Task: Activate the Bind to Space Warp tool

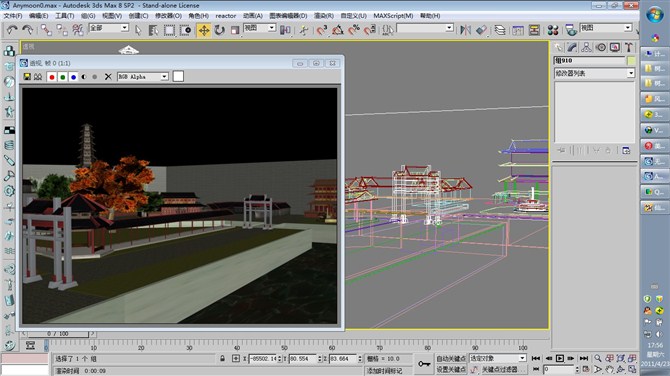Action: click(78, 30)
